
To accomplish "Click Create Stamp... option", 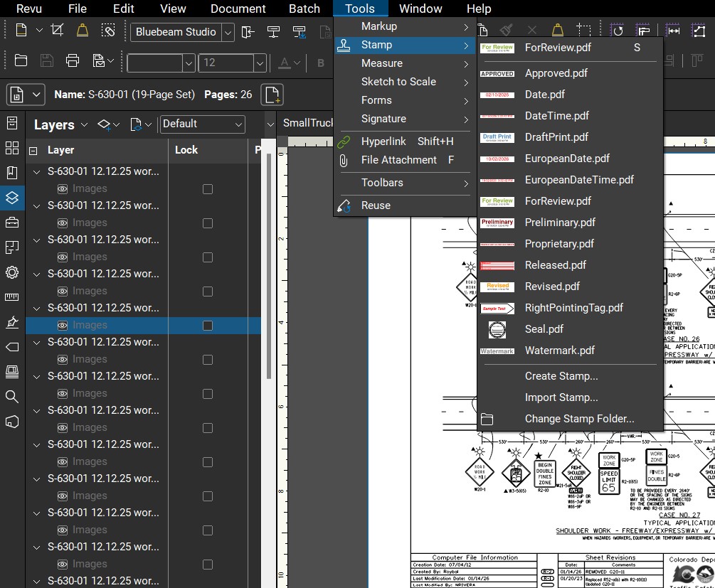I will [x=561, y=376].
